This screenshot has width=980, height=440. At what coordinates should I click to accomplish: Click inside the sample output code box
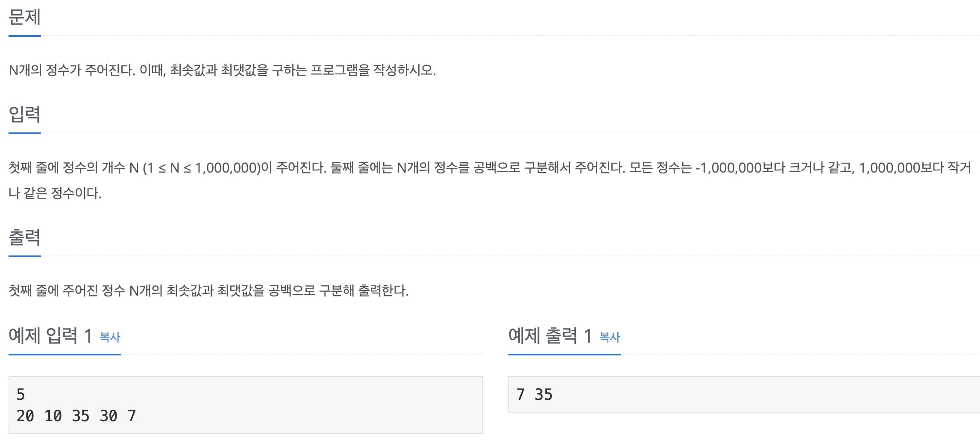click(744, 394)
